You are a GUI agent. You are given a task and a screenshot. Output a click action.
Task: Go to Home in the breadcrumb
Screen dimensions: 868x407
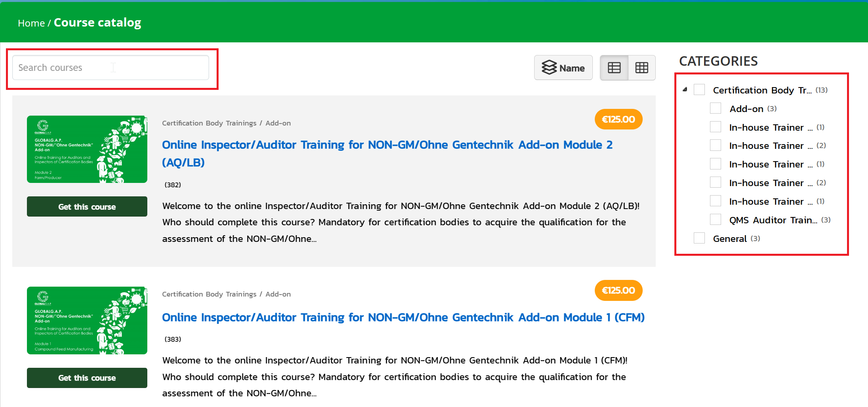[x=31, y=23]
